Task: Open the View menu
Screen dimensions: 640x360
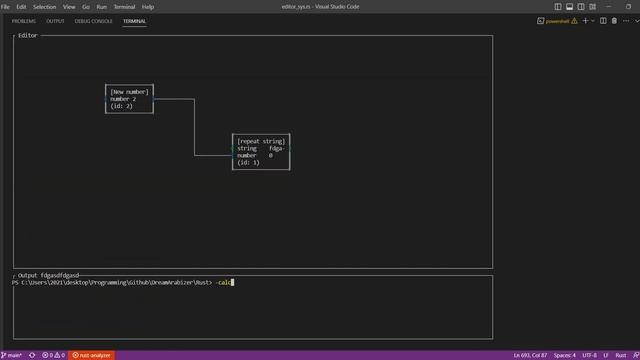Action: click(69, 7)
